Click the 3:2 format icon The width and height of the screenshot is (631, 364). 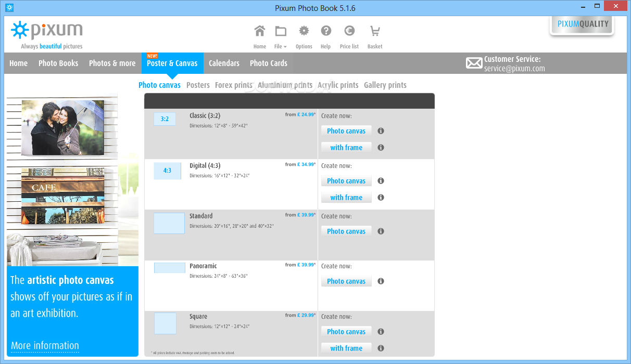click(x=165, y=119)
